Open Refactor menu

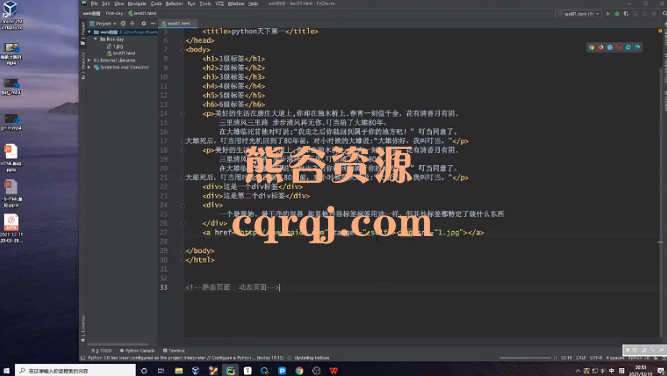point(174,3)
